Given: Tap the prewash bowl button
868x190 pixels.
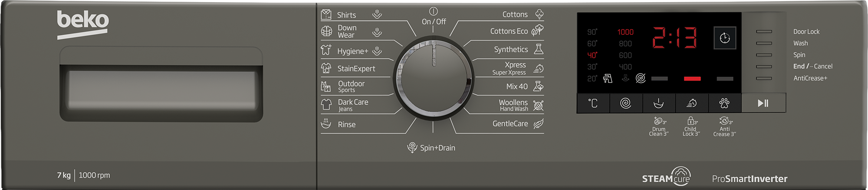Looking at the screenshot, I should (659, 103).
